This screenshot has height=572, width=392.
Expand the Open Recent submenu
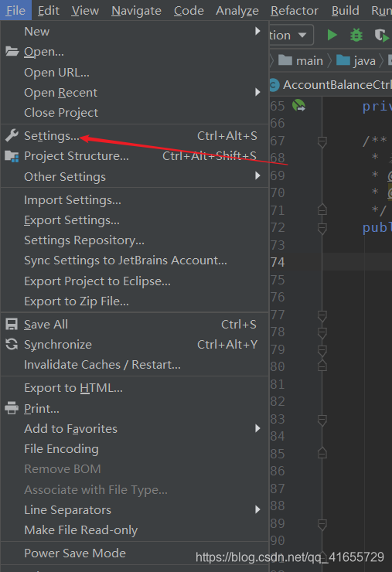(257, 92)
